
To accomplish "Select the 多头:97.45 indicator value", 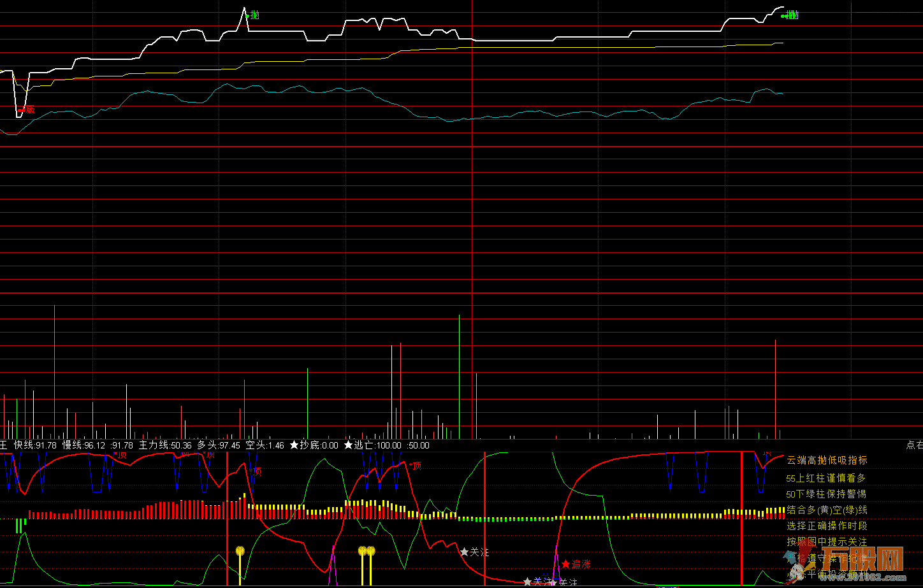I will point(219,445).
